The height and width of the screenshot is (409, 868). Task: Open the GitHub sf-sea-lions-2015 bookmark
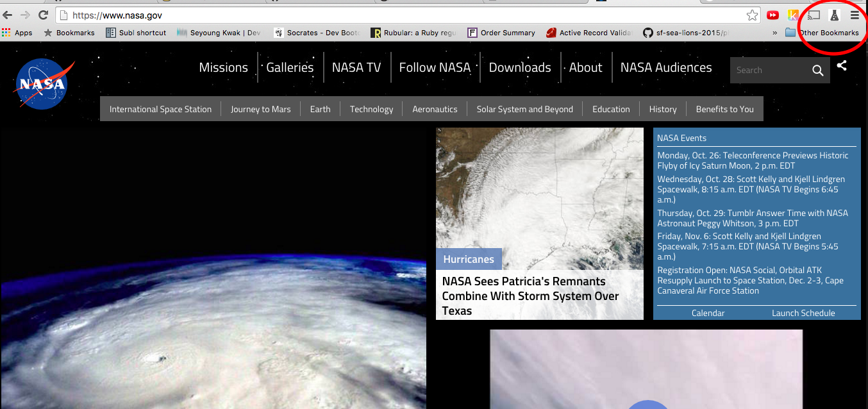tap(686, 33)
